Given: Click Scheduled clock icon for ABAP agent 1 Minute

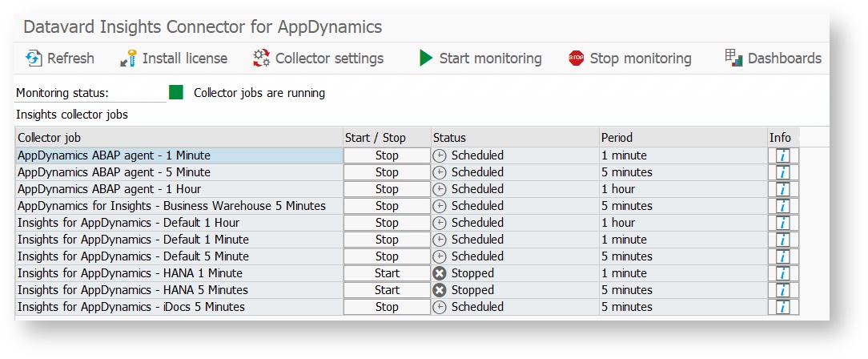Looking at the screenshot, I should [440, 155].
